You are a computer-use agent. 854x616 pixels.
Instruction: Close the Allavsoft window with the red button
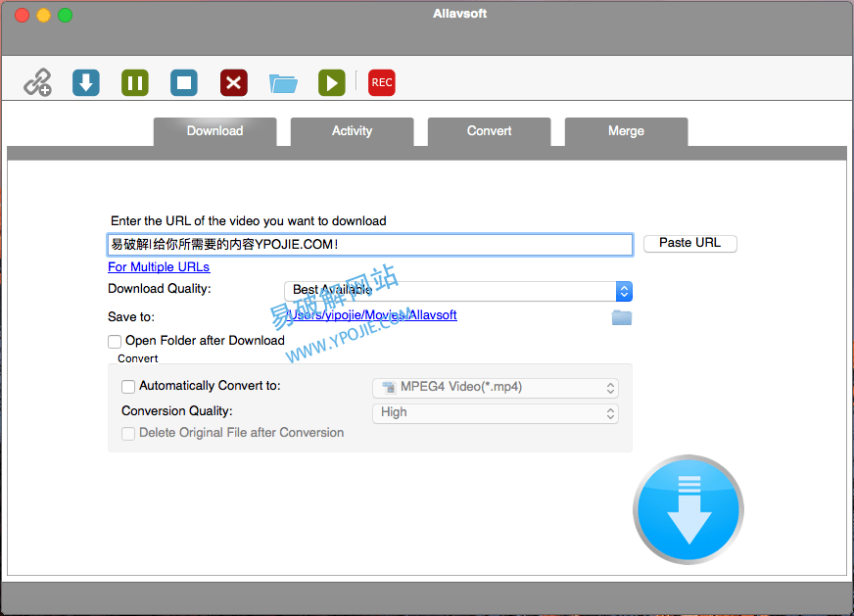tap(22, 15)
